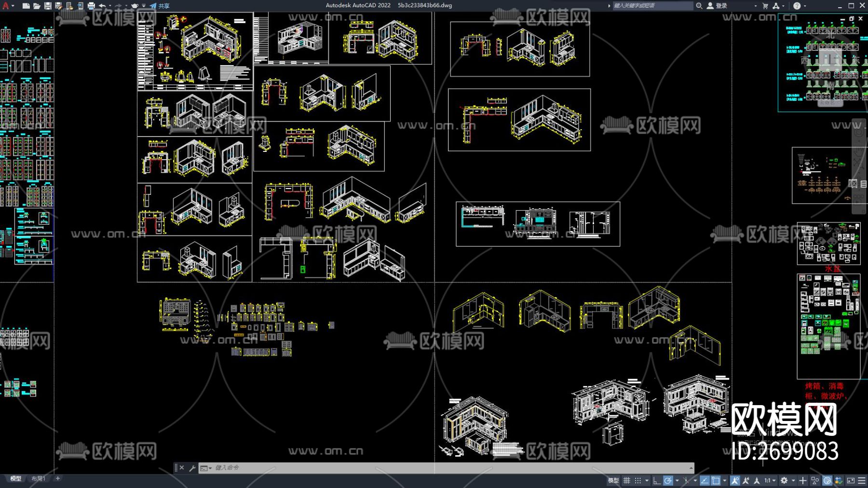Open command line customize wrench icon
This screenshot has width=868, height=488.
click(x=192, y=468)
